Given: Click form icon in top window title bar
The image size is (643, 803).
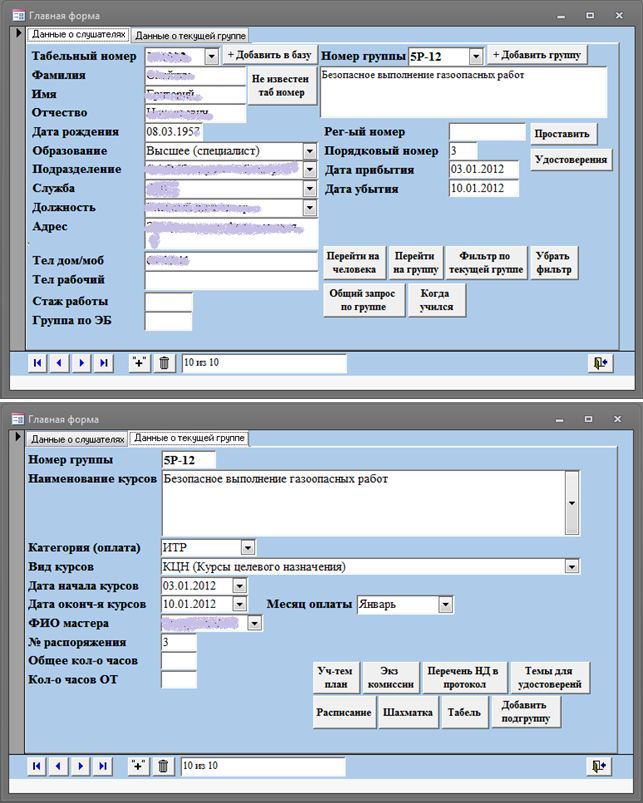Looking at the screenshot, I should coord(18,15).
